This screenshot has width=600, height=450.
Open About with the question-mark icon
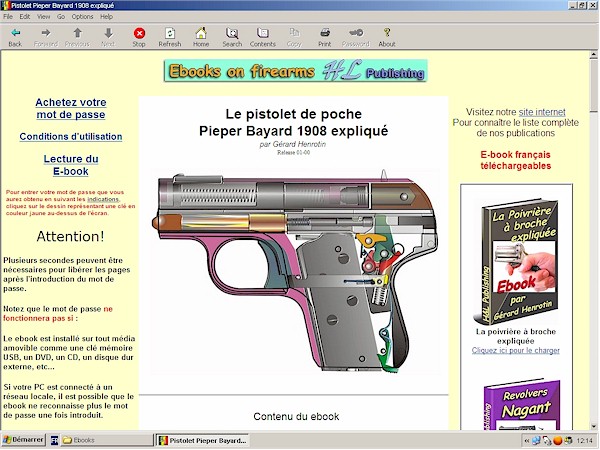pos(387,33)
